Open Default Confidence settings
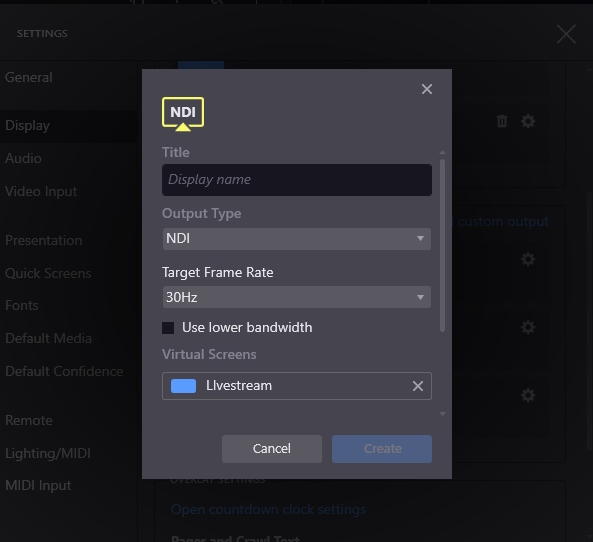The image size is (593, 542). (64, 371)
